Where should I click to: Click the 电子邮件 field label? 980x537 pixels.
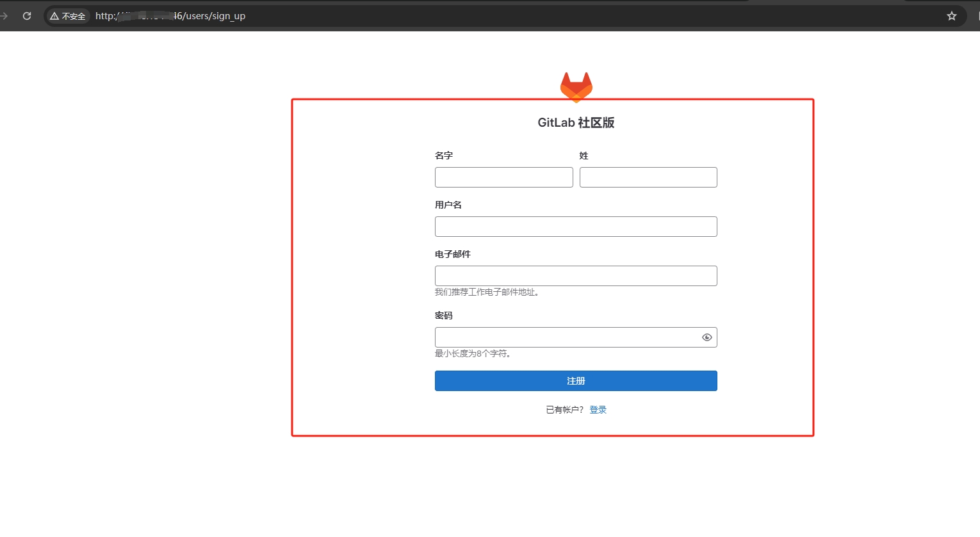tap(453, 254)
